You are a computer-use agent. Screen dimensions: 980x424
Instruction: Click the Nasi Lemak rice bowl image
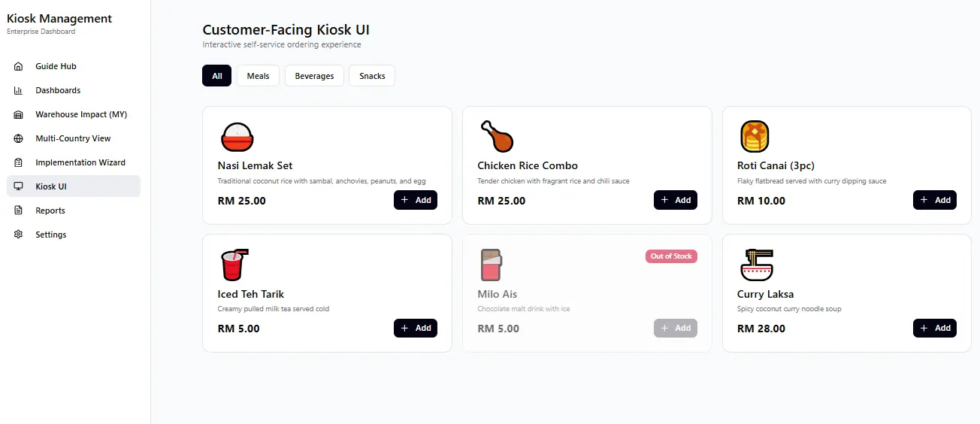[x=237, y=137]
